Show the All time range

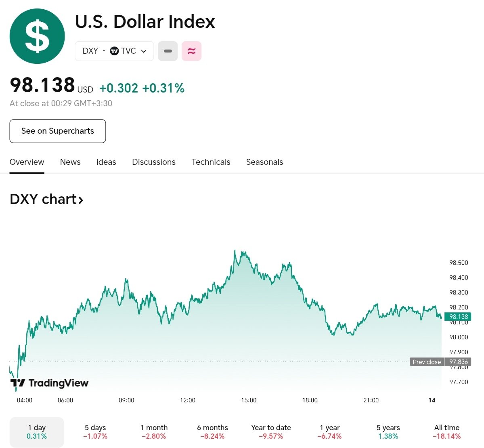pyautogui.click(x=446, y=432)
